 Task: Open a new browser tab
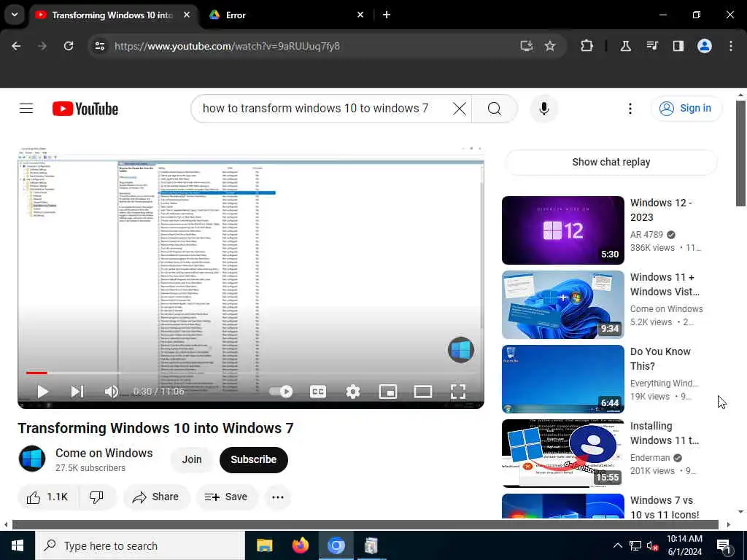tap(387, 15)
